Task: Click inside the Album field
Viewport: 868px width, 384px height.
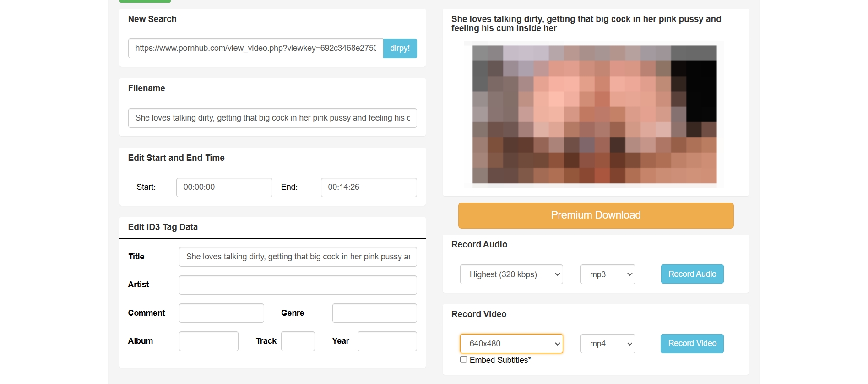Action: click(208, 341)
